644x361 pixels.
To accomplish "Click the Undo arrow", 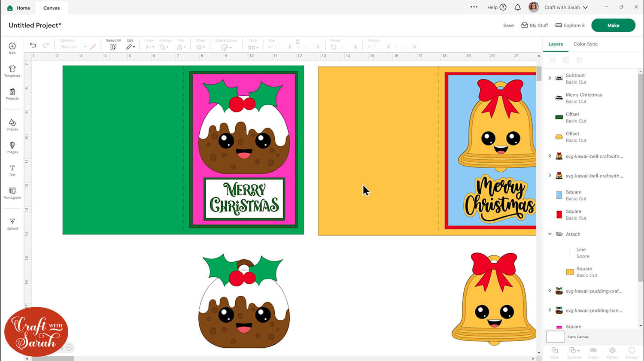I will [33, 45].
